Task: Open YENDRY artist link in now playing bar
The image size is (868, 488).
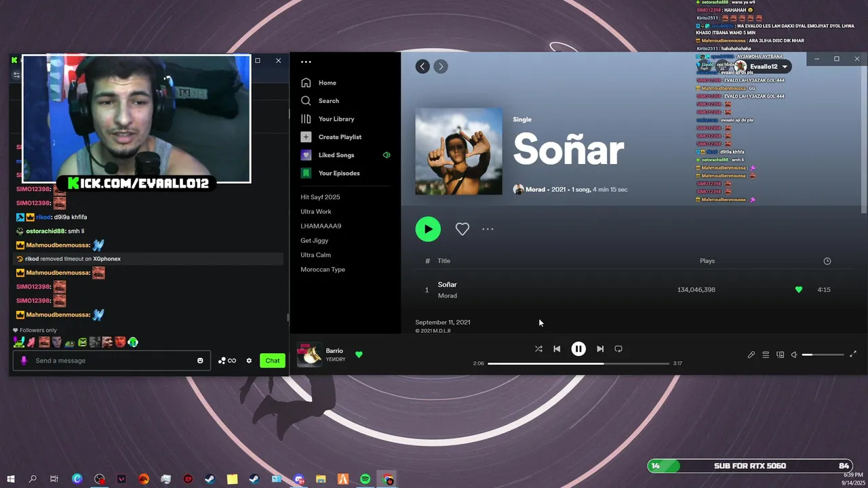Action: [336, 359]
